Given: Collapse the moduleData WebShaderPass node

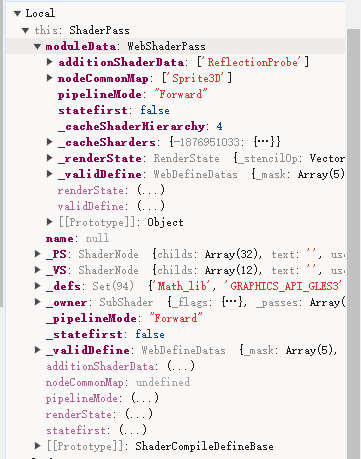Looking at the screenshot, I should [x=37, y=47].
